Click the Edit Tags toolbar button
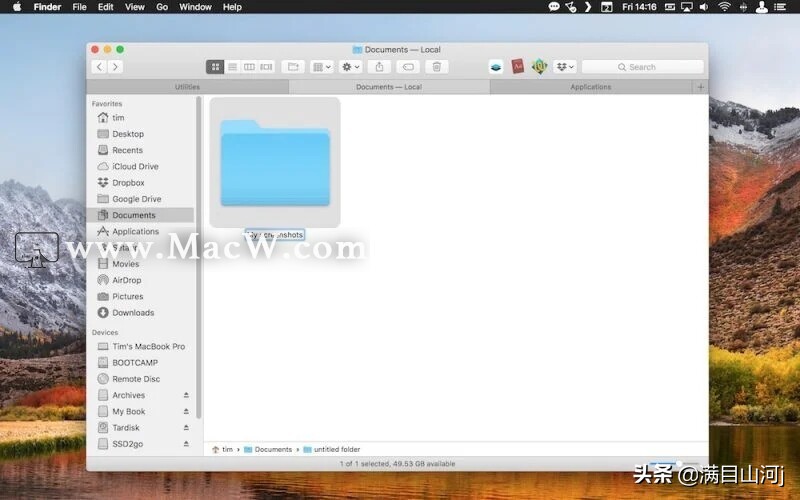 (408, 67)
